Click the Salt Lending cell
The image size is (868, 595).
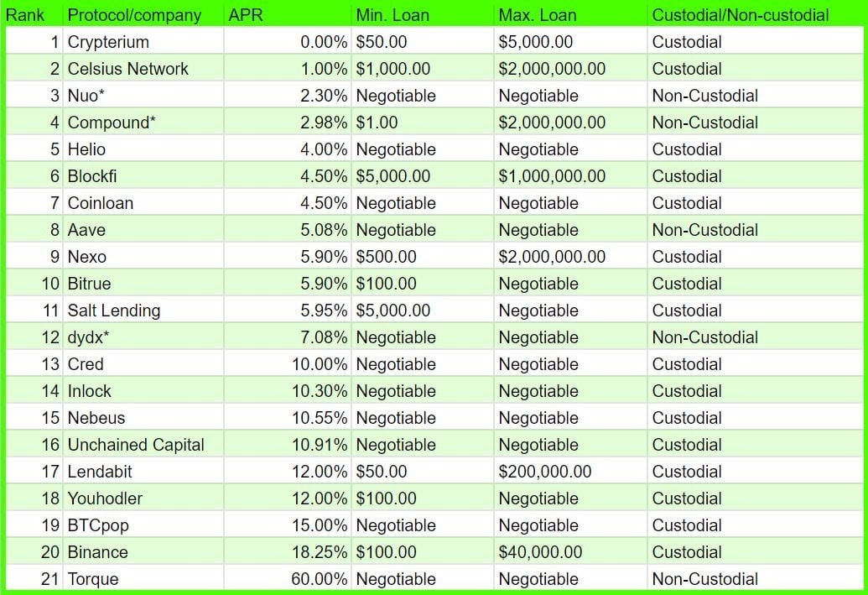point(114,311)
